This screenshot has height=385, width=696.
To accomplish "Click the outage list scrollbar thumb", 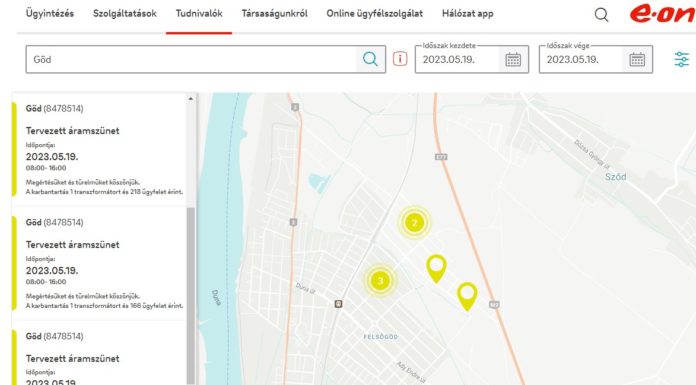I will pos(191,295).
